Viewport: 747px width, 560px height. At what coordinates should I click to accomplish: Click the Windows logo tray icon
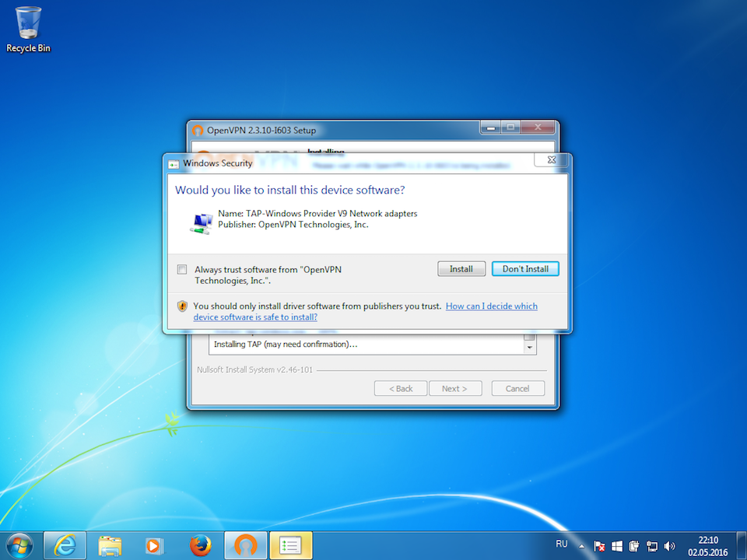(x=617, y=546)
